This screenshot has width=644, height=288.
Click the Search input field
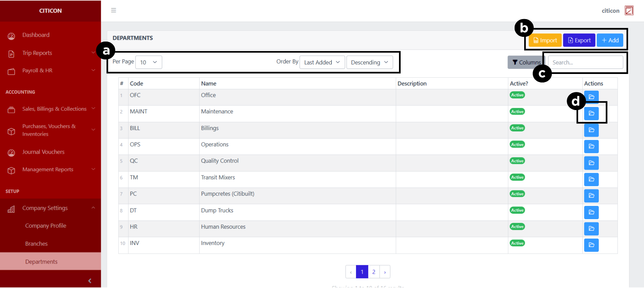[585, 62]
